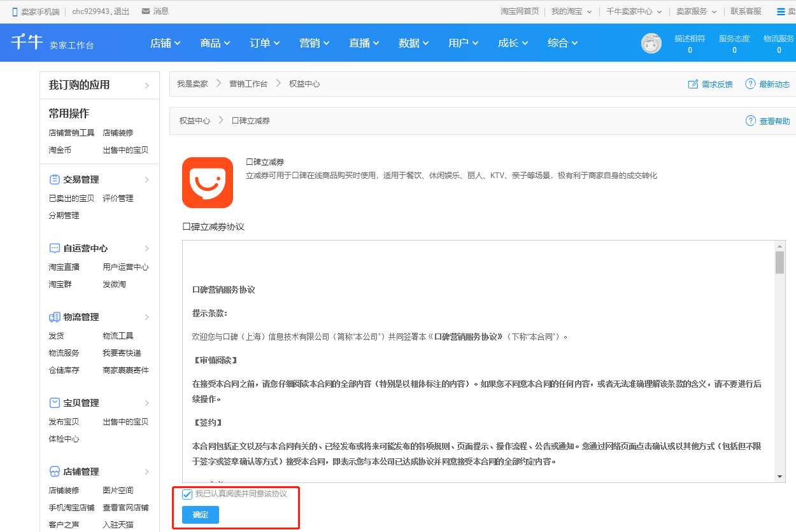Viewport: 796px width, 532px height.
Task: Open 消息 envelope icon in top bar
Action: pos(146,11)
